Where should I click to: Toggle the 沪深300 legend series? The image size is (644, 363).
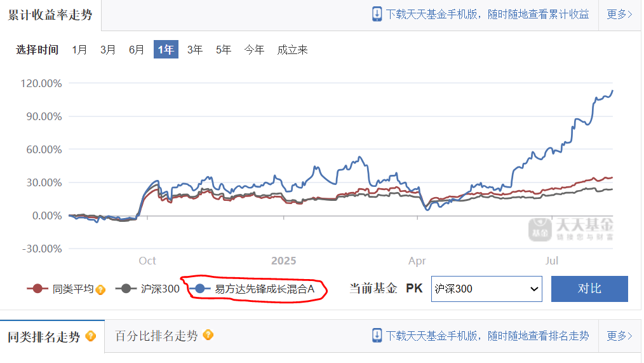pos(147,289)
